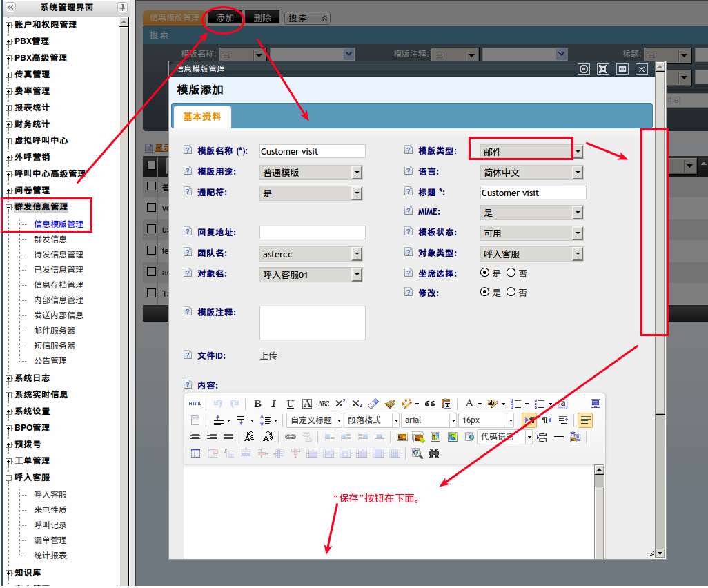Click the Bold formatting icon
The width and height of the screenshot is (708, 588).
pyautogui.click(x=257, y=404)
